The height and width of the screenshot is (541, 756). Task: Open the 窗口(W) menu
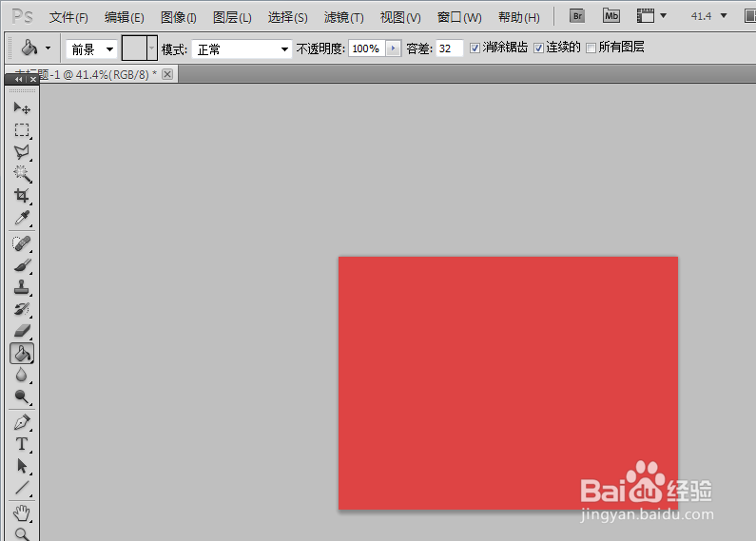click(459, 18)
